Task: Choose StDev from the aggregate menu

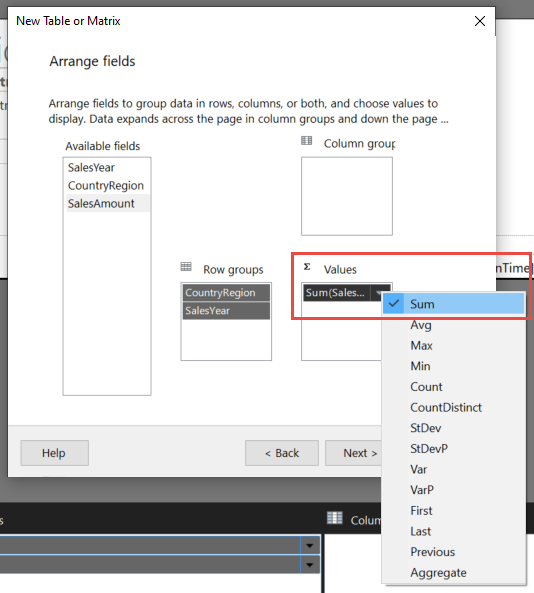Action: pos(453,428)
